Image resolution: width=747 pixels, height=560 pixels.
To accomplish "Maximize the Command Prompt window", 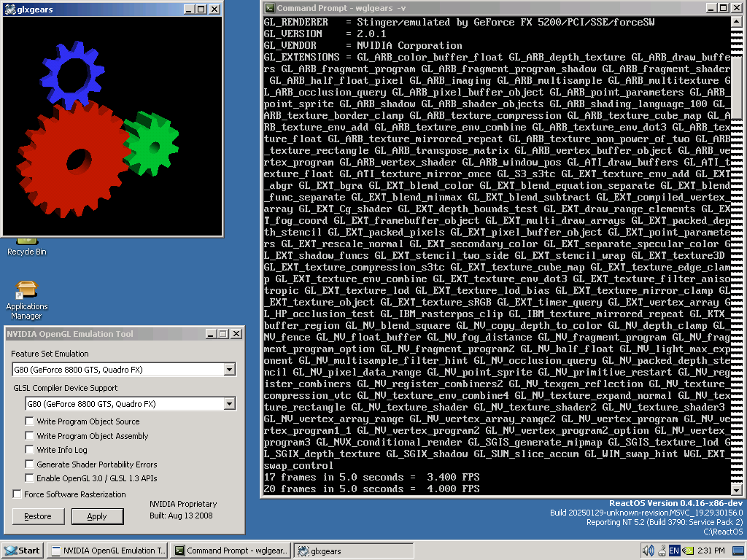I will click(x=723, y=7).
